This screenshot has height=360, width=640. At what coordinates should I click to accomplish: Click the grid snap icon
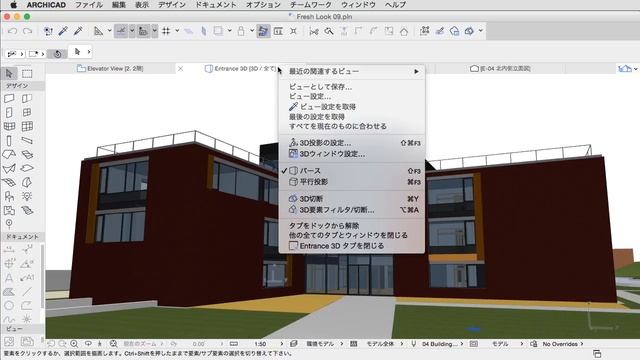click(166, 31)
